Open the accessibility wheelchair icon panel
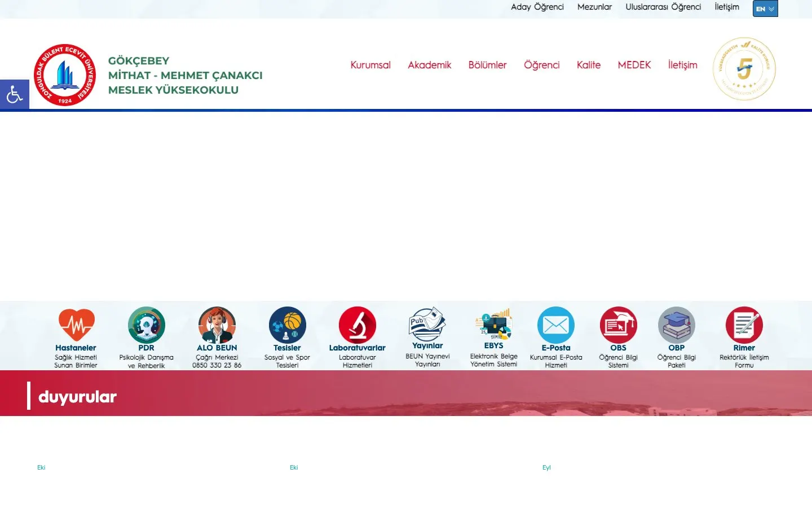This screenshot has height=508, width=812. (14, 94)
